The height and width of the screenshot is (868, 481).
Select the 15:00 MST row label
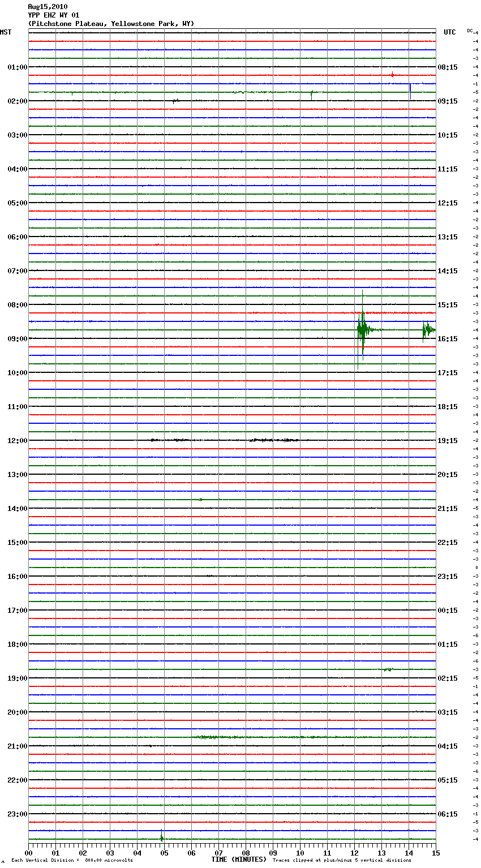tap(18, 543)
